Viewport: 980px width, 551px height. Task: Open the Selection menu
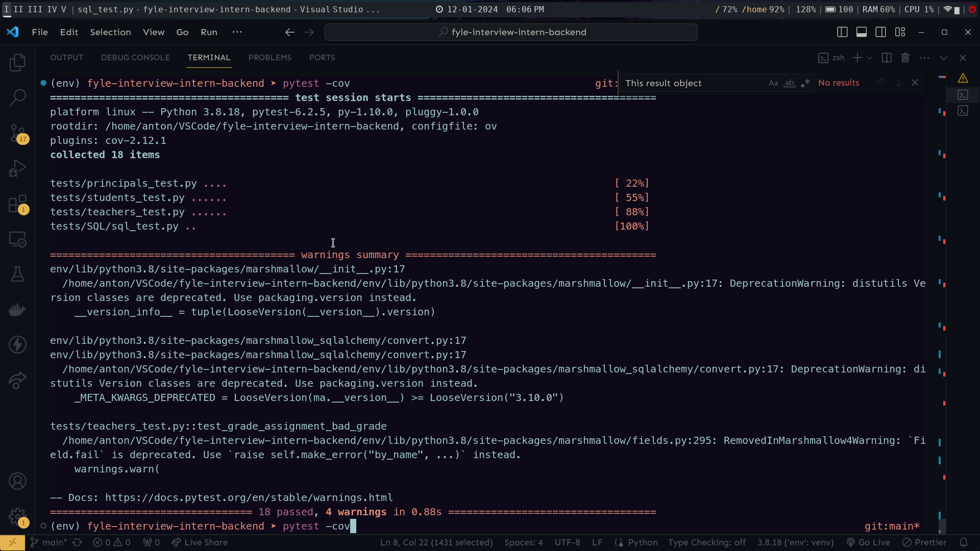tap(111, 32)
